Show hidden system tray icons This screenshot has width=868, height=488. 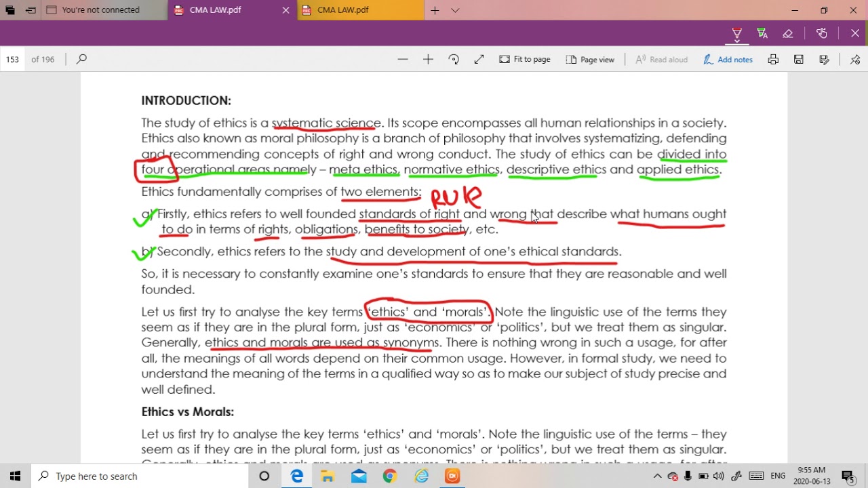(657, 476)
